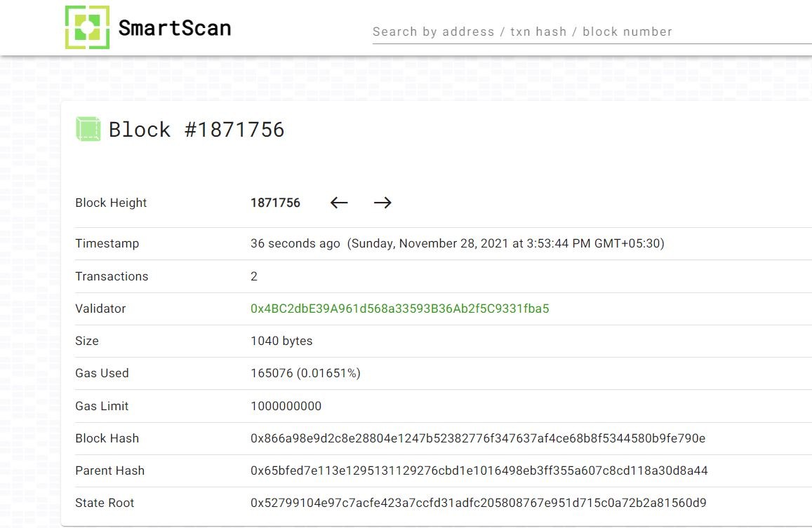Click the Validator row label
812x528 pixels.
click(100, 309)
